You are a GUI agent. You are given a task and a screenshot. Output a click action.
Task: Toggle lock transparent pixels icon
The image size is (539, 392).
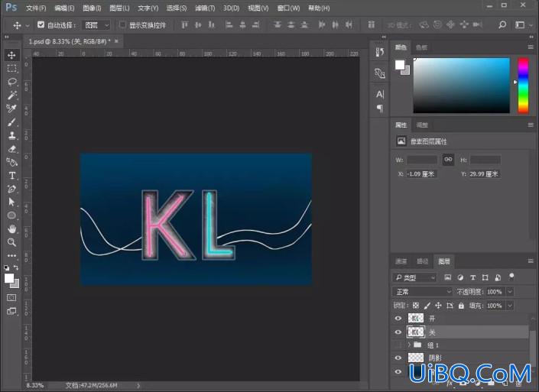click(416, 306)
